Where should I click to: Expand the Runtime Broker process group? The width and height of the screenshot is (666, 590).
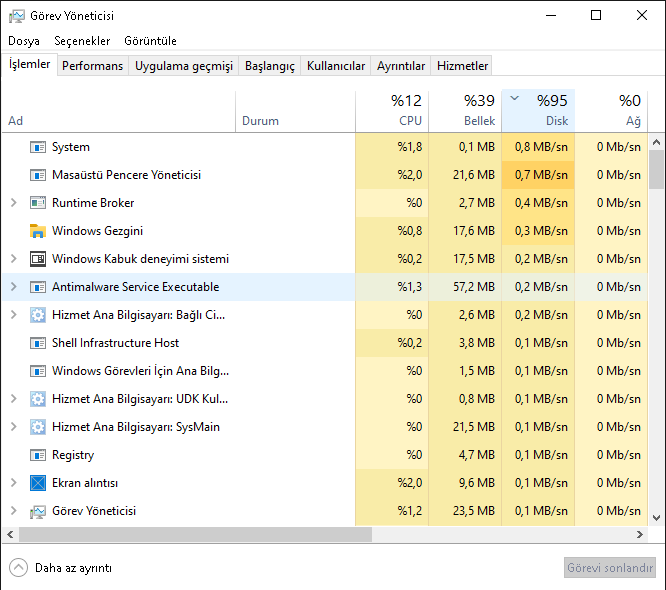13,203
